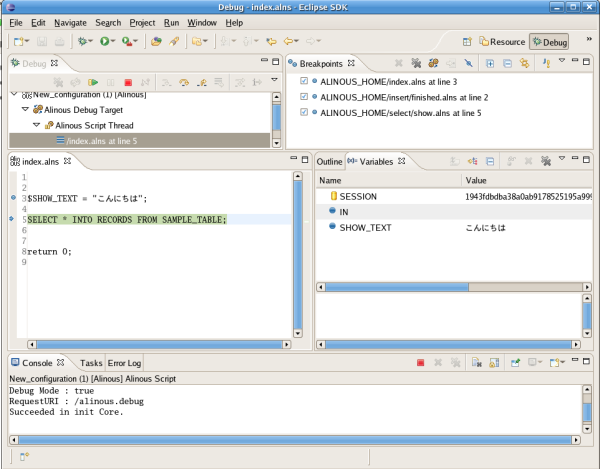
Task: Click Collapse All icon in Breakpoints view
Action: [507, 64]
